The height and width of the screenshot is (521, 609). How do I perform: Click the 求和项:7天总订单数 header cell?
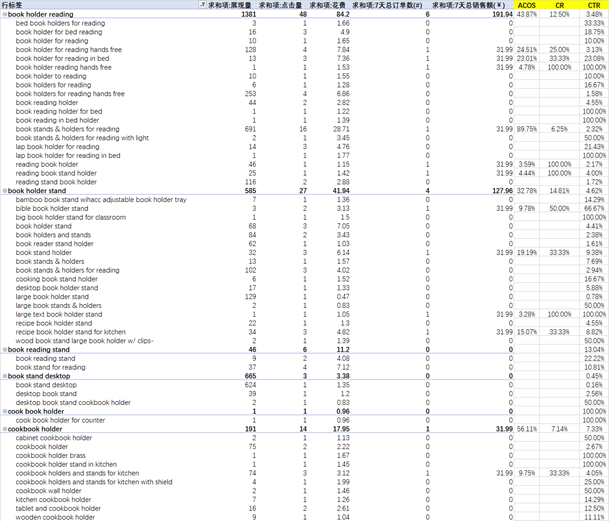point(398,6)
